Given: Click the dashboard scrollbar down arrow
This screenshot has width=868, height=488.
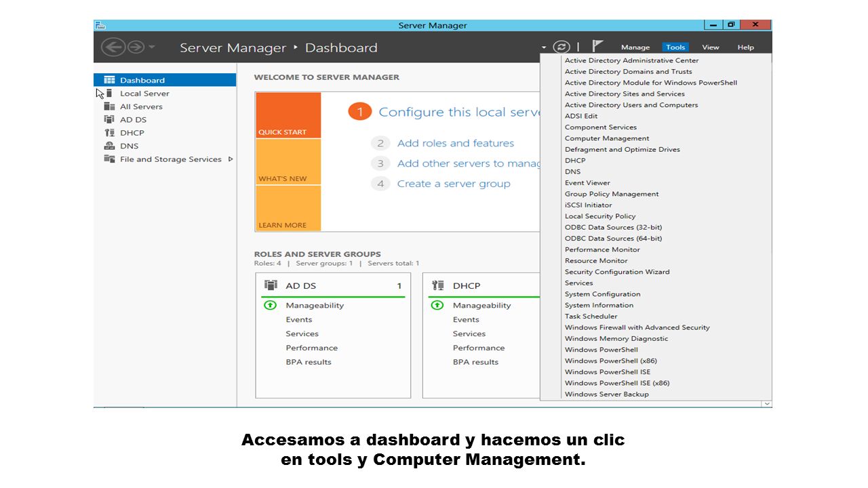Looking at the screenshot, I should (767, 403).
